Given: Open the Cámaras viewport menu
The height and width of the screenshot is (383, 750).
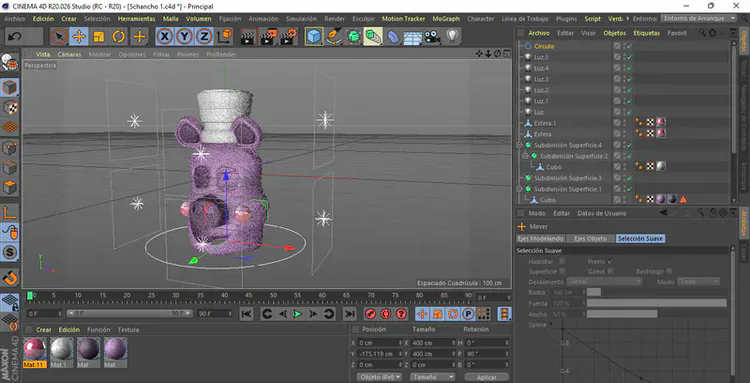Looking at the screenshot, I should pyautogui.click(x=69, y=55).
